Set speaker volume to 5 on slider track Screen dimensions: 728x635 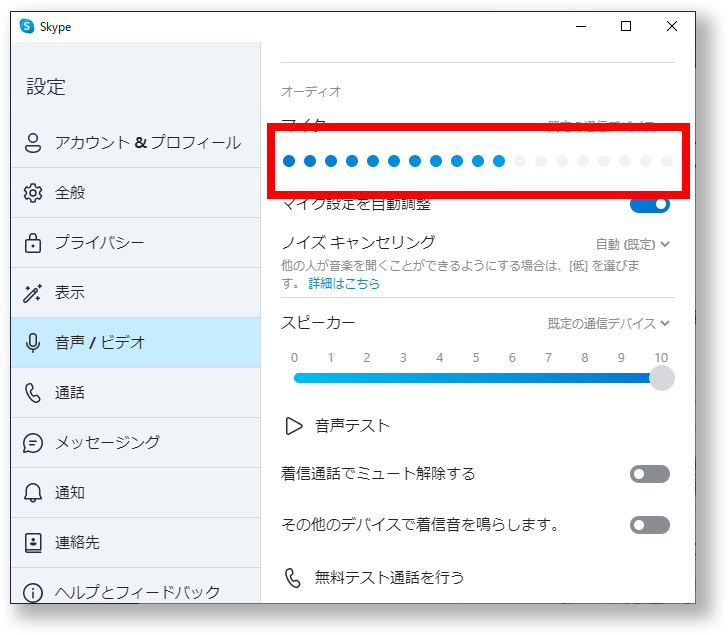476,378
